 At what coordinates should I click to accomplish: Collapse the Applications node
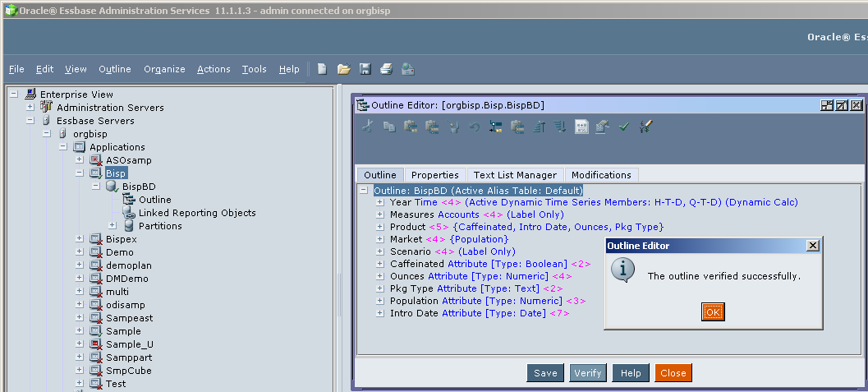tap(63, 147)
